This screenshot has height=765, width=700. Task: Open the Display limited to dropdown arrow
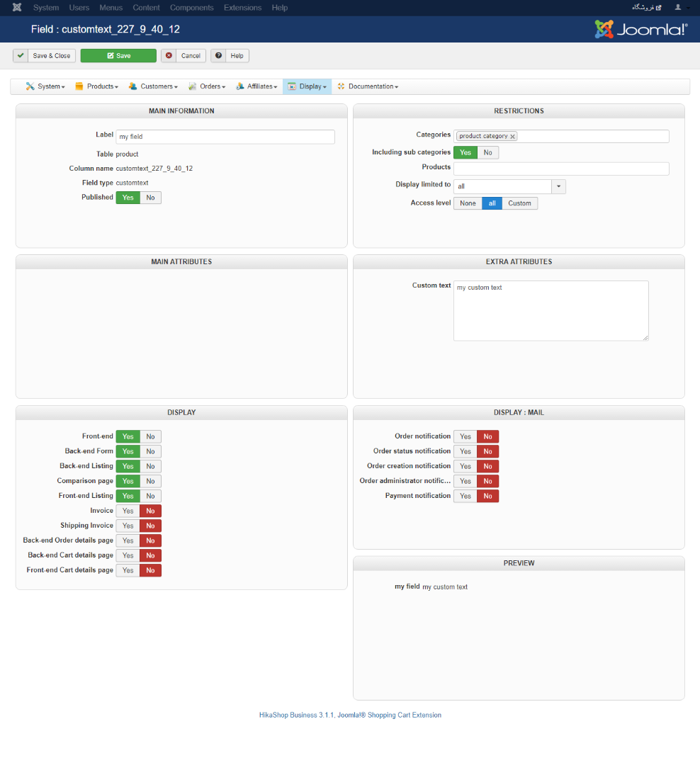(x=558, y=186)
